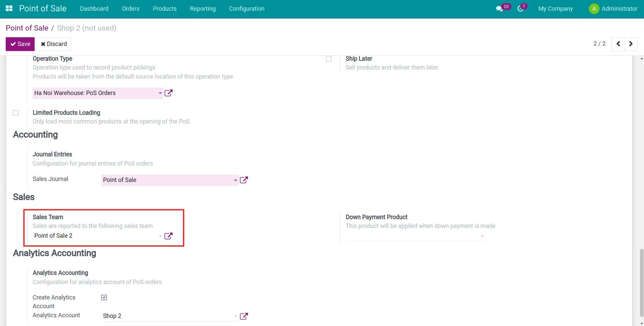Open the Analytics Account record via external link

pyautogui.click(x=244, y=316)
